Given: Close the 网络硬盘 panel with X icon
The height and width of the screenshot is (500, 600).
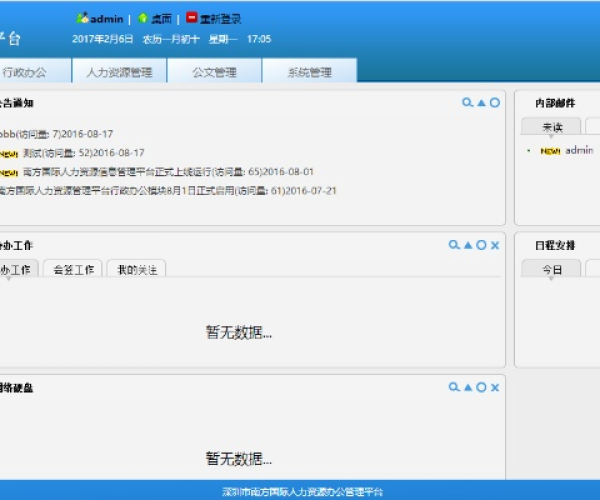Looking at the screenshot, I should tap(495, 388).
